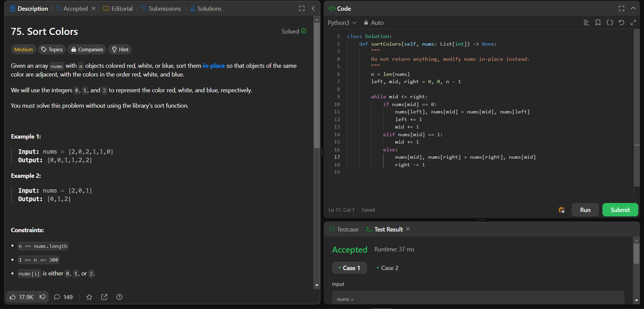Click the 'Saved' status text
644x309 pixels.
[x=368, y=210]
